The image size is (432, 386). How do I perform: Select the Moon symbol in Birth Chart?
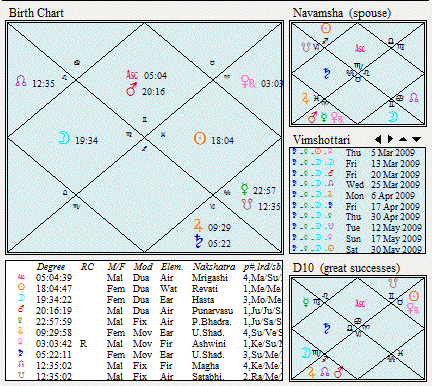point(64,138)
